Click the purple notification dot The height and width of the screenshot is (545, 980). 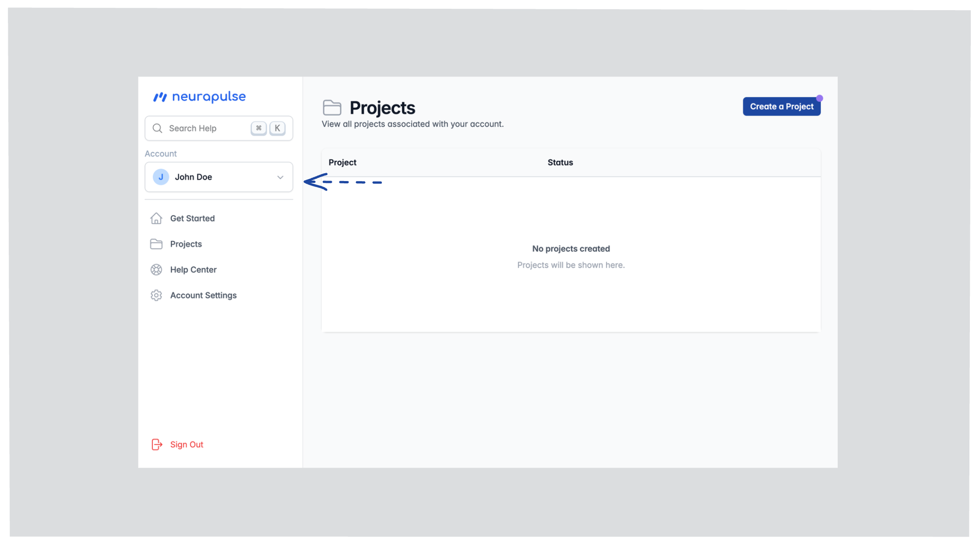point(819,98)
